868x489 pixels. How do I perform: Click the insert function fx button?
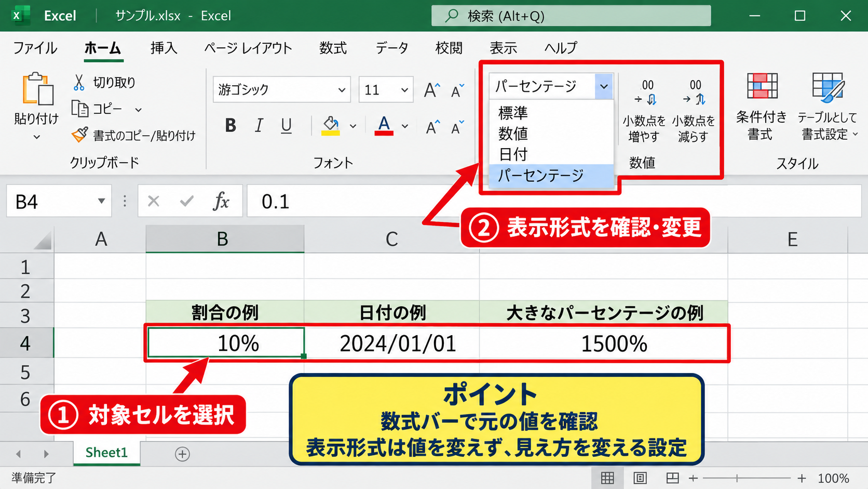[221, 201]
